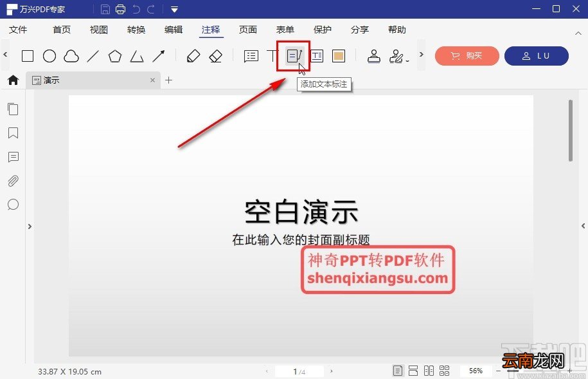
Task: Open the signature stamp tool
Action: tap(398, 57)
